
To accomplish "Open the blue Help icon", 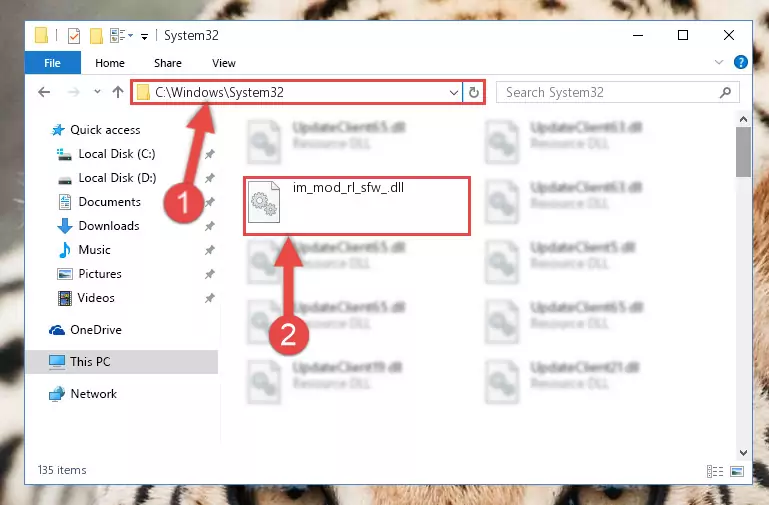I will click(741, 62).
